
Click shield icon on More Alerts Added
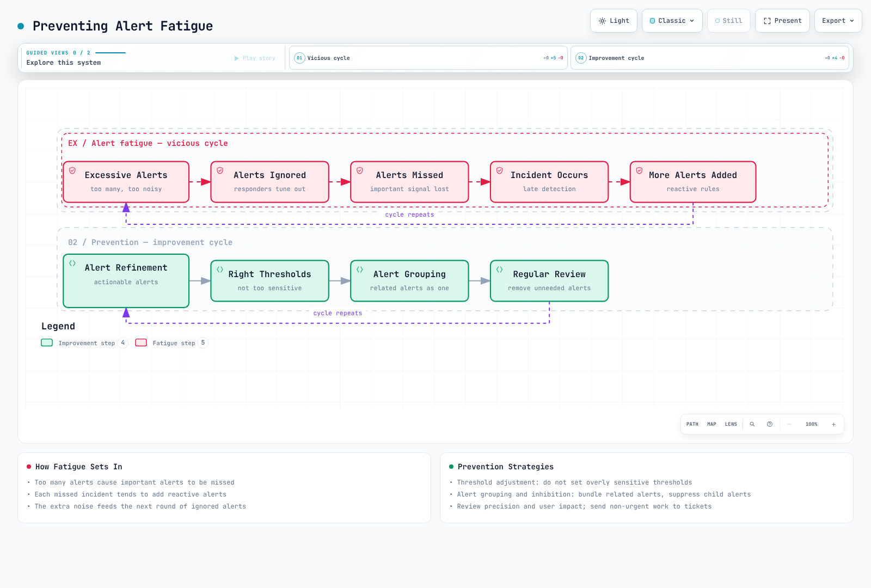pyautogui.click(x=640, y=170)
